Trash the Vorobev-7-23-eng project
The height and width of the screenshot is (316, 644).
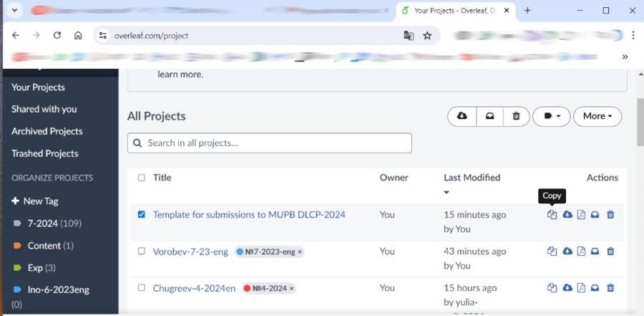coord(611,252)
